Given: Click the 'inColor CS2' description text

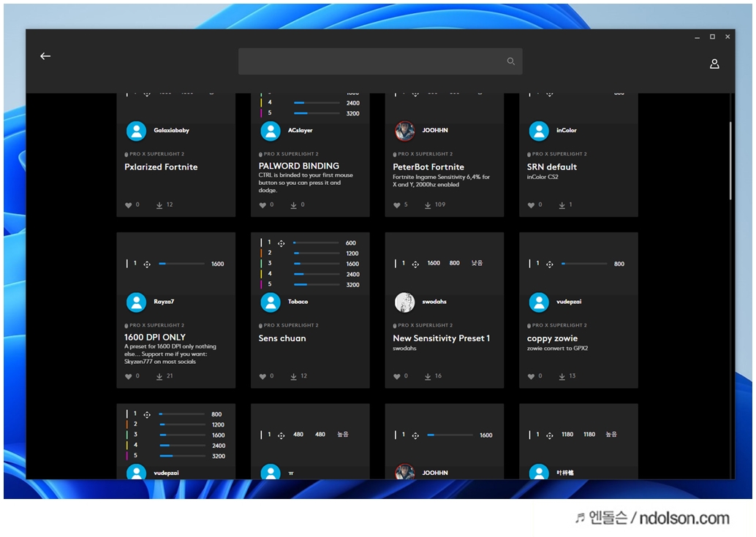Looking at the screenshot, I should click(x=543, y=178).
